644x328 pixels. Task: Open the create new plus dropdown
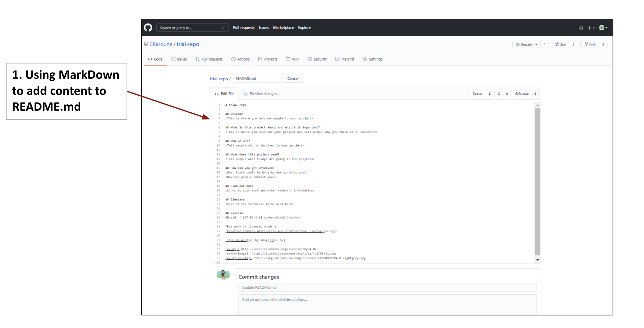(x=591, y=28)
